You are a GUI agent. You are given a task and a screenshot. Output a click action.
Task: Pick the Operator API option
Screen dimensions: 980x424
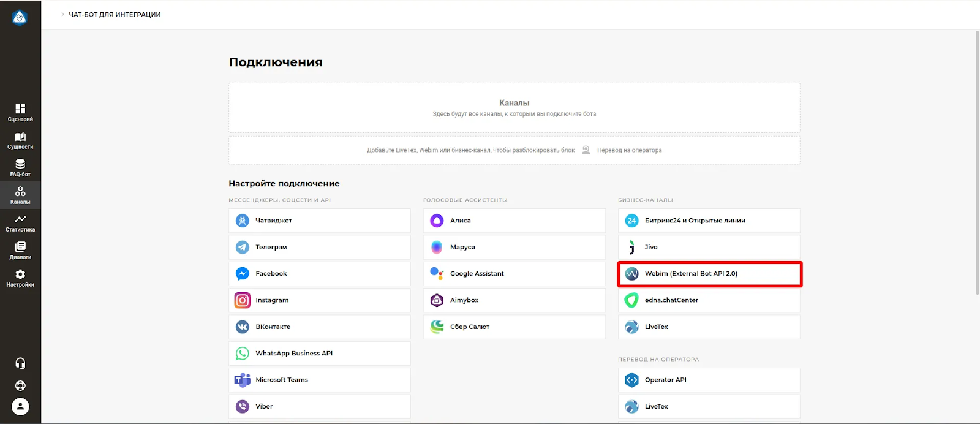coord(709,380)
